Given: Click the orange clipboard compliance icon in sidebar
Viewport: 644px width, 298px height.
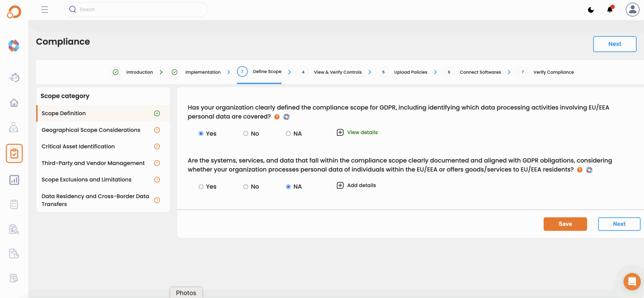Looking at the screenshot, I should (x=14, y=153).
